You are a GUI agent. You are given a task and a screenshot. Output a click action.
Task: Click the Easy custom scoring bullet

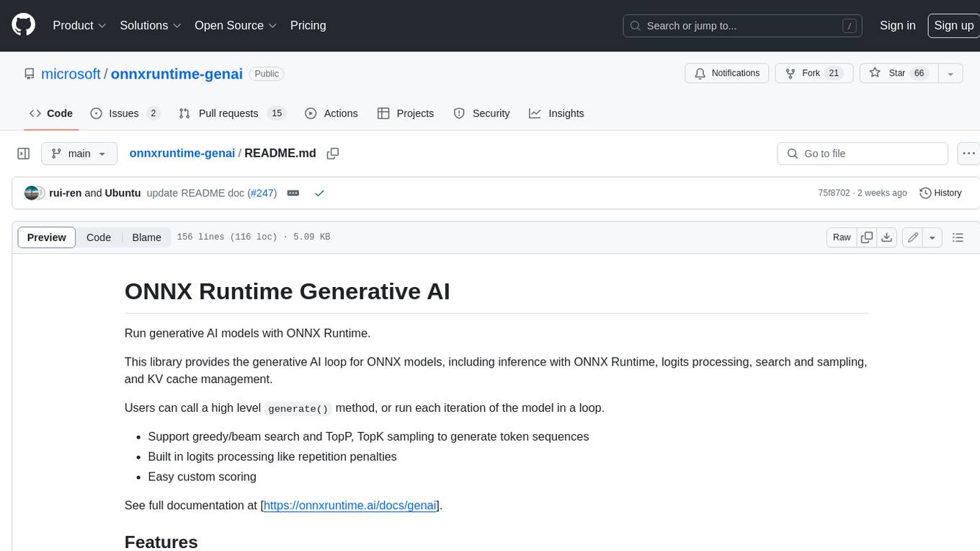click(x=202, y=476)
